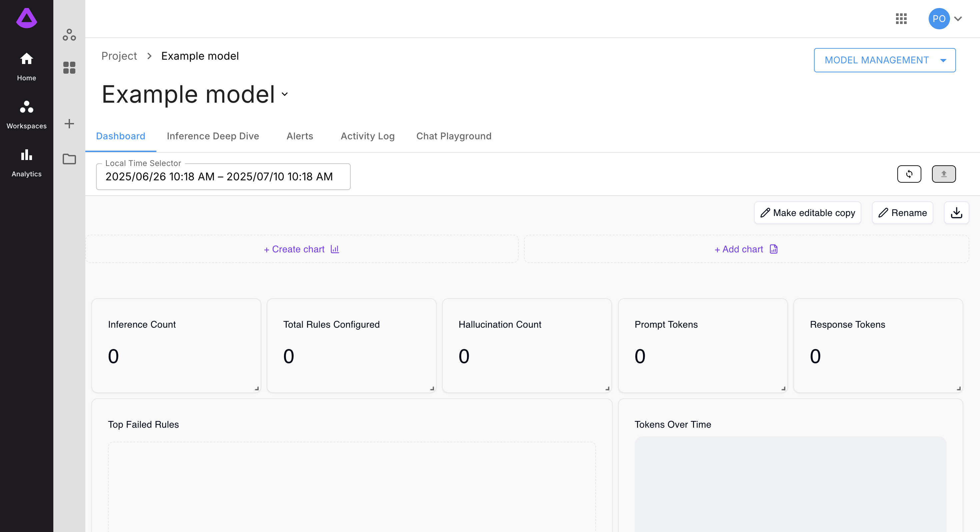Click resize handle on Inference Count card
The image size is (980, 532).
(257, 389)
